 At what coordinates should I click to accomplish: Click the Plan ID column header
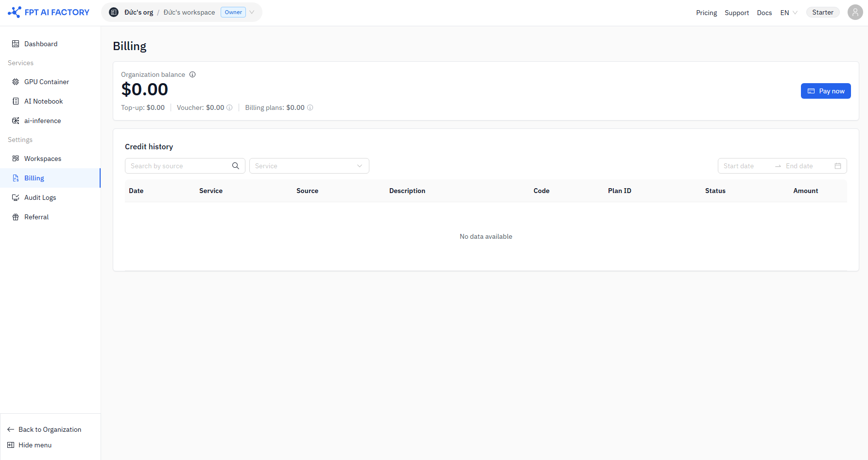620,191
